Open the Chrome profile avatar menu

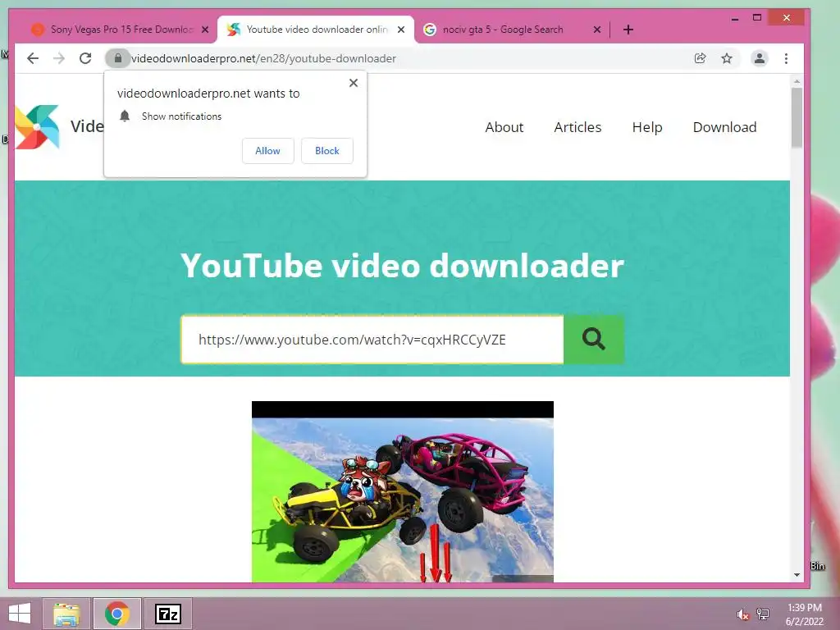pyautogui.click(x=759, y=58)
